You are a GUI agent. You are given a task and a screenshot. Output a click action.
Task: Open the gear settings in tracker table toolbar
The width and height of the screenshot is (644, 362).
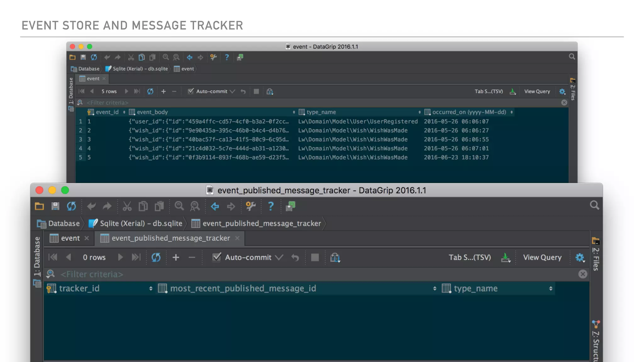(580, 258)
